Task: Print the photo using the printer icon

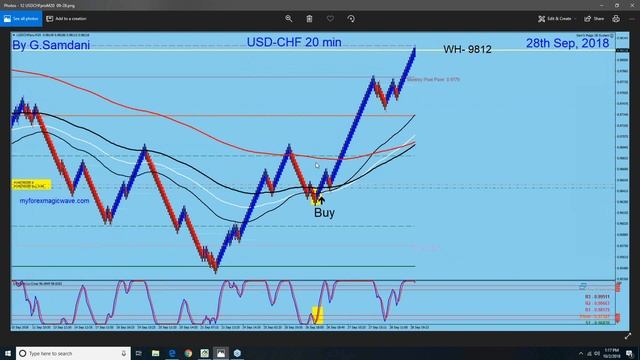Action: (x=616, y=19)
